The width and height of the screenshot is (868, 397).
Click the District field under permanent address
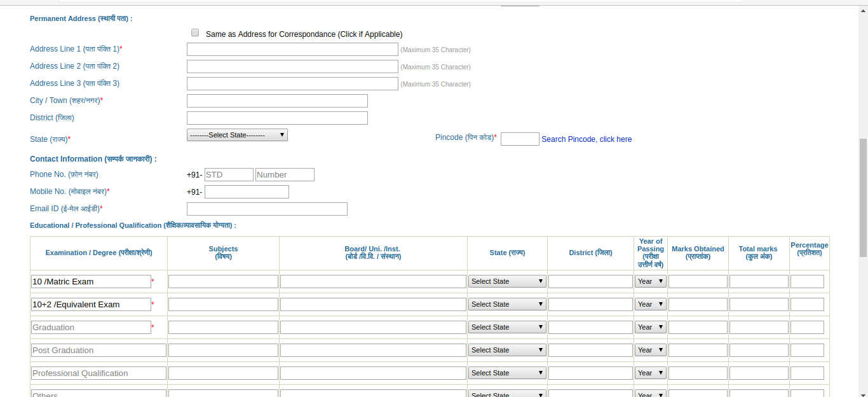click(x=277, y=118)
